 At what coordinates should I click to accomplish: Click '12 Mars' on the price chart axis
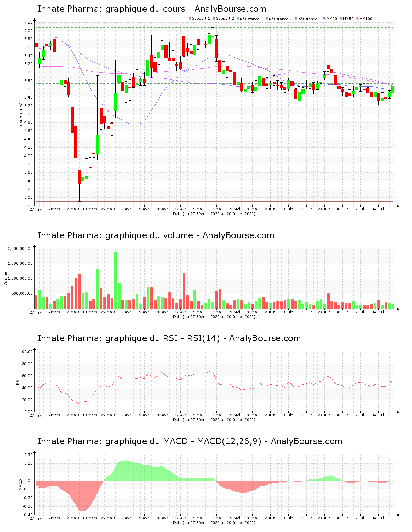[x=72, y=209]
